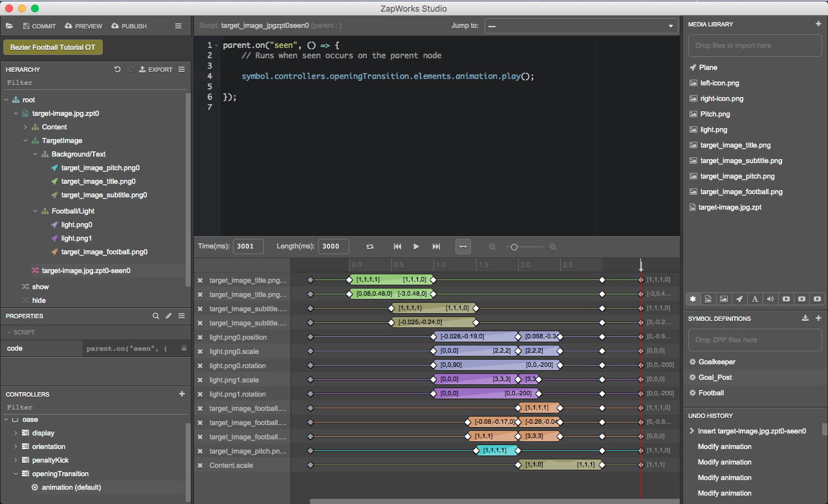The width and height of the screenshot is (828, 504).
Task: Click the zoom-out magnifier in the timeline toolbar
Action: [492, 247]
